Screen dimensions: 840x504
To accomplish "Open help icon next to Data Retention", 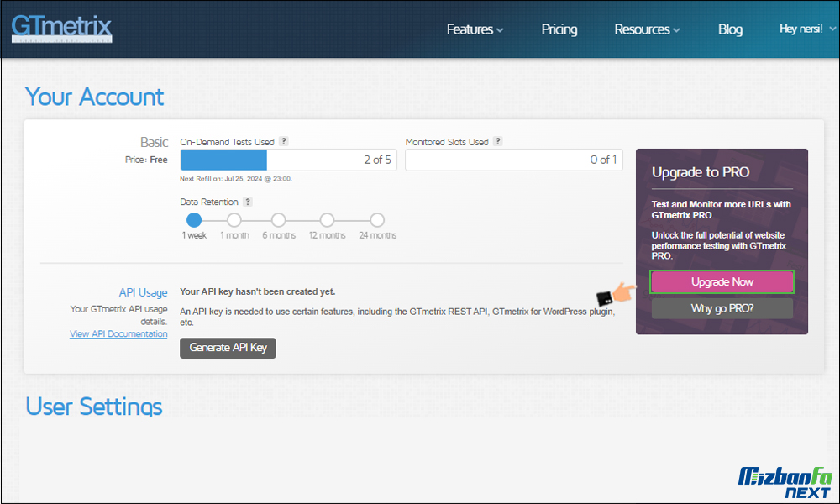I will coord(248,202).
